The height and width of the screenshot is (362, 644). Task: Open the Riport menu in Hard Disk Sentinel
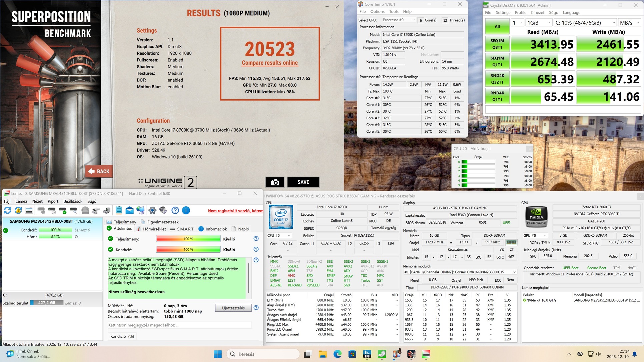(53, 201)
